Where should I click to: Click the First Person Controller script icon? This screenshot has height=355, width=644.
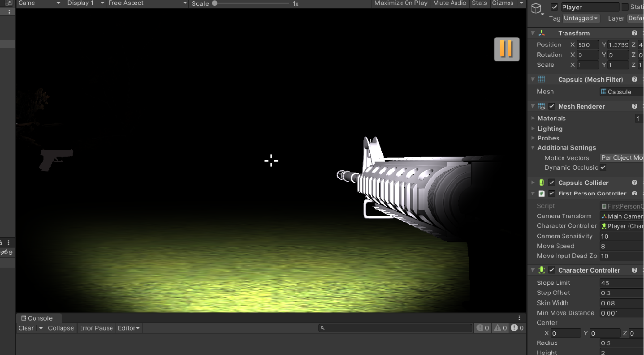coord(541,193)
